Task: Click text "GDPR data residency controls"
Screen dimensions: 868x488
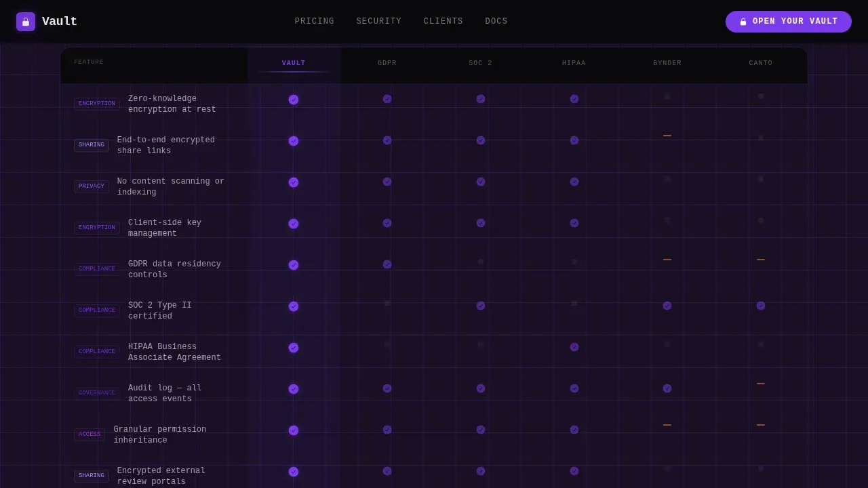Action: 175,270
